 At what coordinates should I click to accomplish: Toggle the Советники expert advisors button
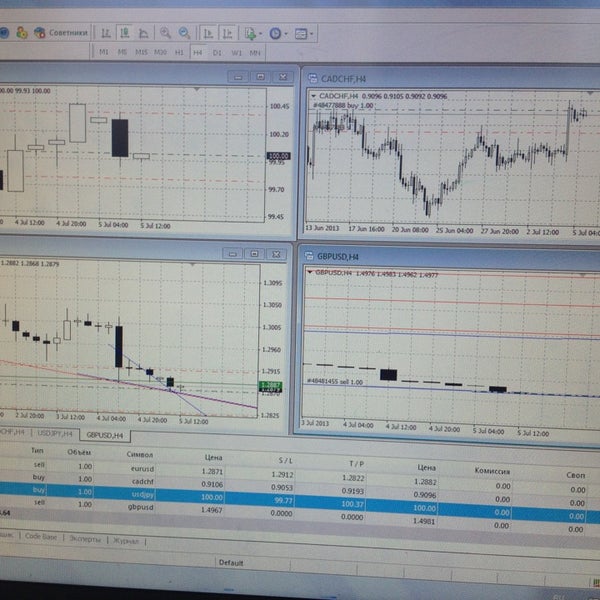point(61,33)
